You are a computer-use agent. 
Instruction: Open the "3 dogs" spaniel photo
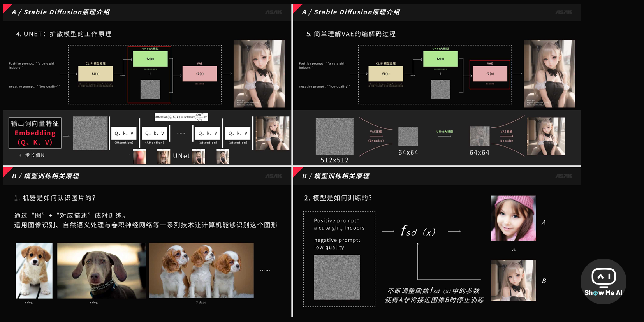click(x=201, y=271)
